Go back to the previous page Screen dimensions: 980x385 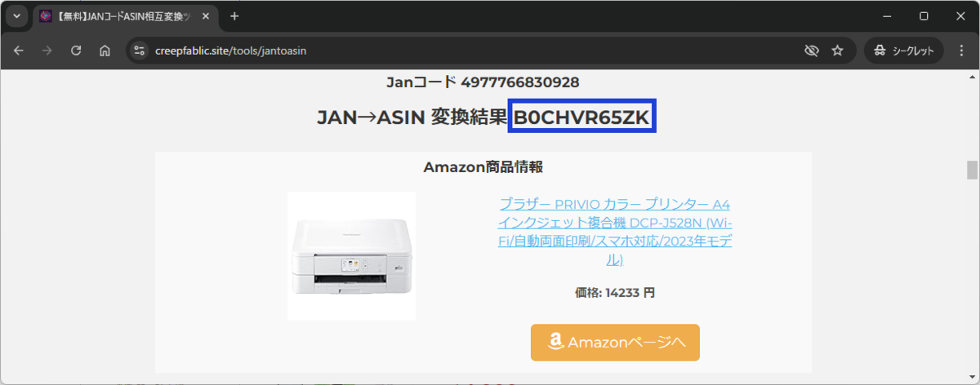19,51
